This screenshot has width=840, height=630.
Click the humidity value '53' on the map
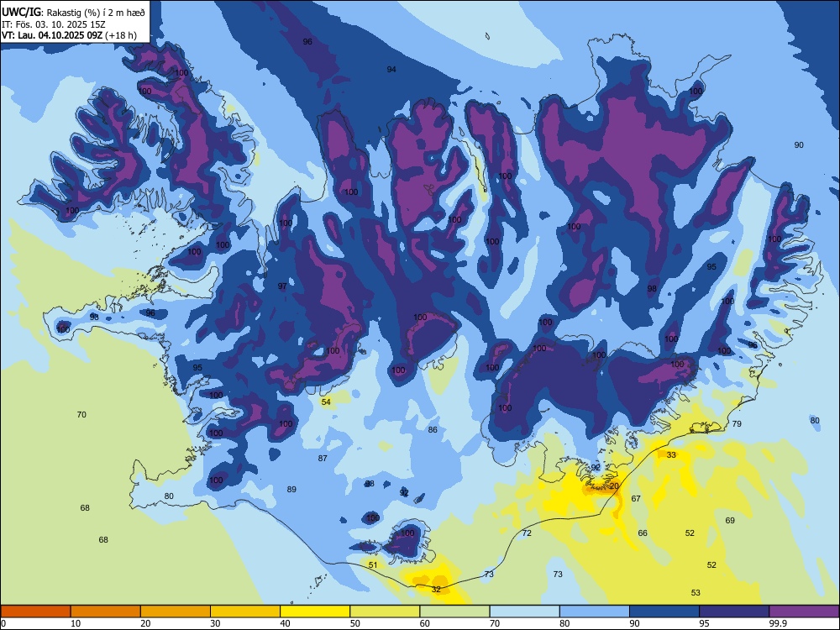(696, 592)
